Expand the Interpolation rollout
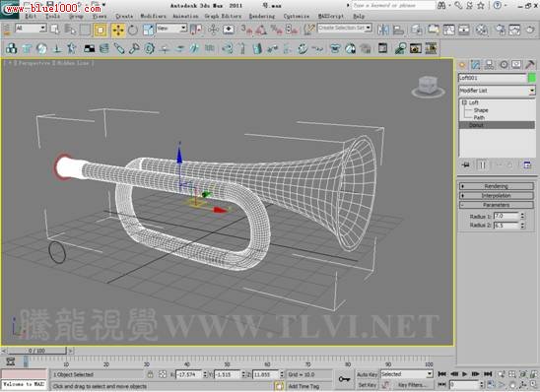Screen dimensions: 540x392 click(497, 195)
